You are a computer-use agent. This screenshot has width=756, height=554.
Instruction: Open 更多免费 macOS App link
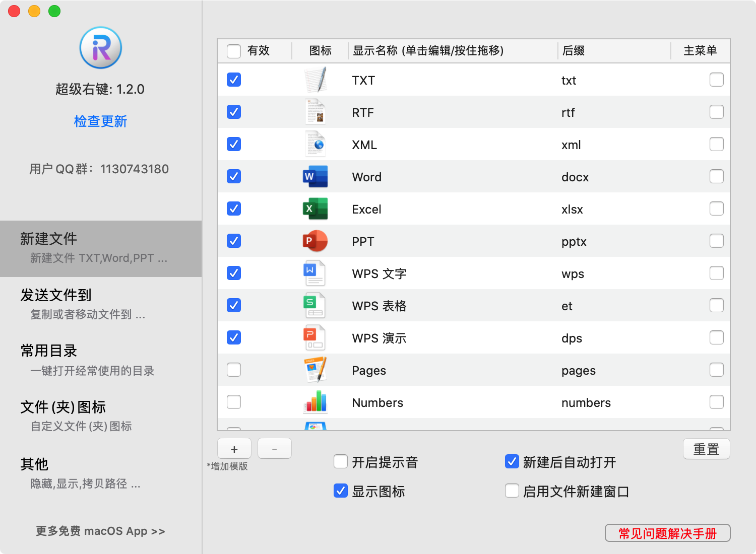click(100, 531)
